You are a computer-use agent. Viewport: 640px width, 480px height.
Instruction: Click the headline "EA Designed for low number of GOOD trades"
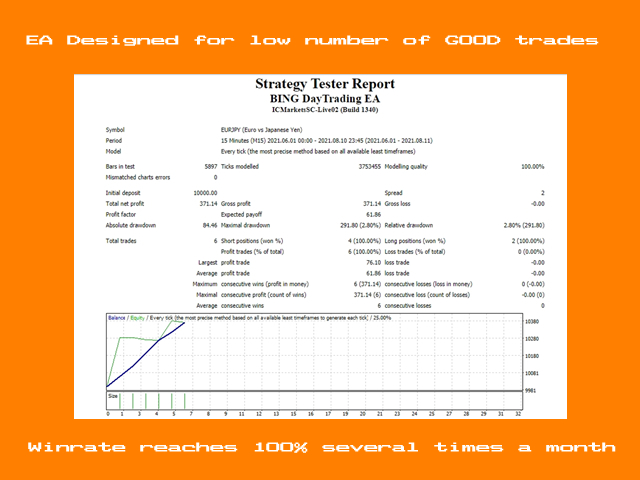[x=312, y=40]
